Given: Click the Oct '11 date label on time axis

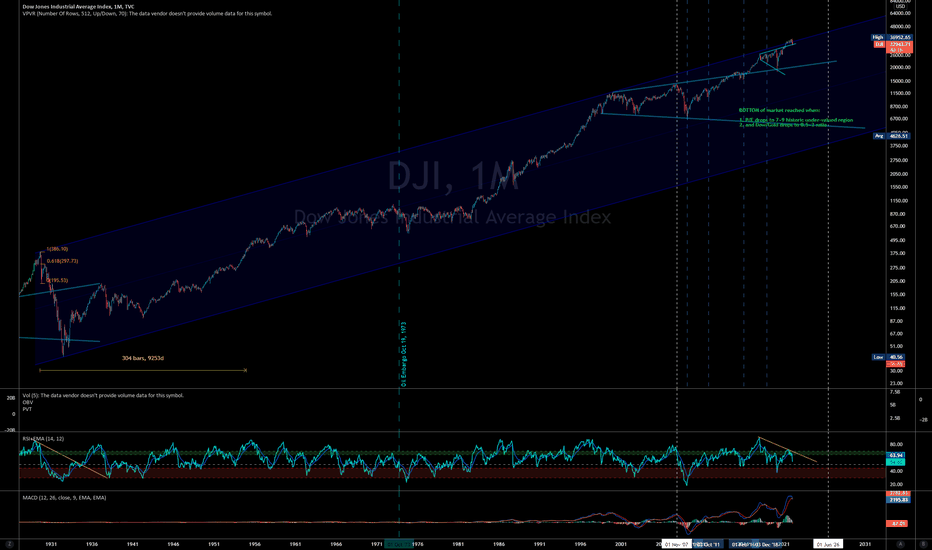Looking at the screenshot, I should coord(709,544).
